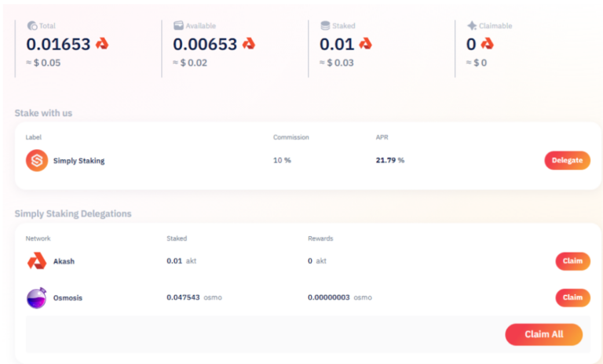Click the APR column header
The width and height of the screenshot is (603, 364).
pos(383,137)
